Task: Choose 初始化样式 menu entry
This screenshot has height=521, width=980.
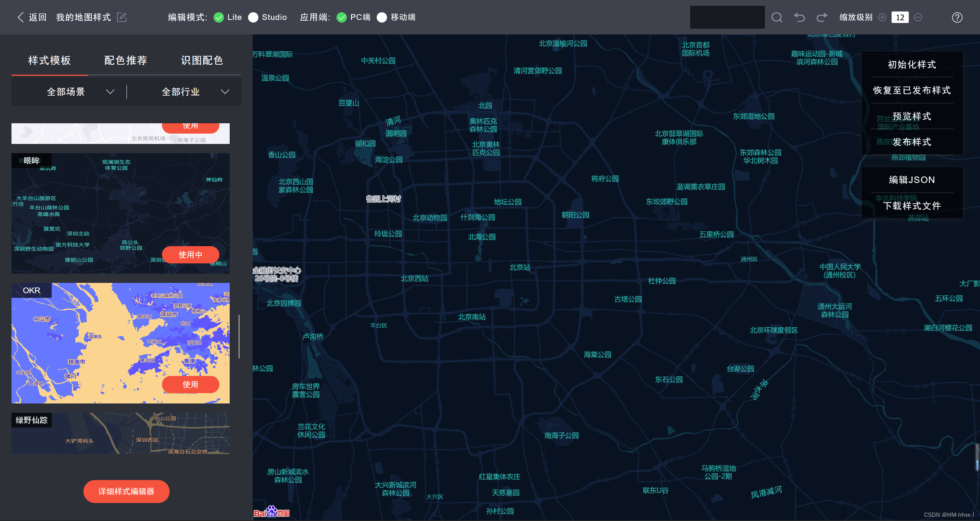Action: [x=912, y=65]
